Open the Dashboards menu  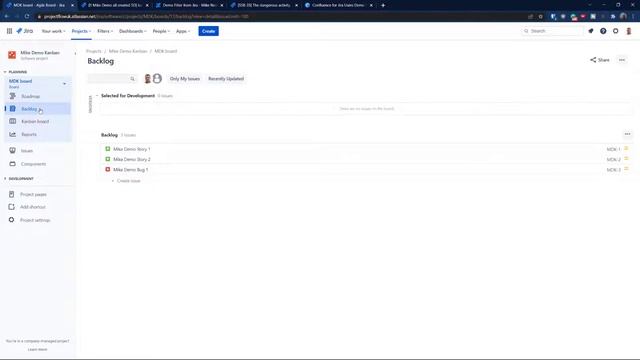tap(133, 31)
